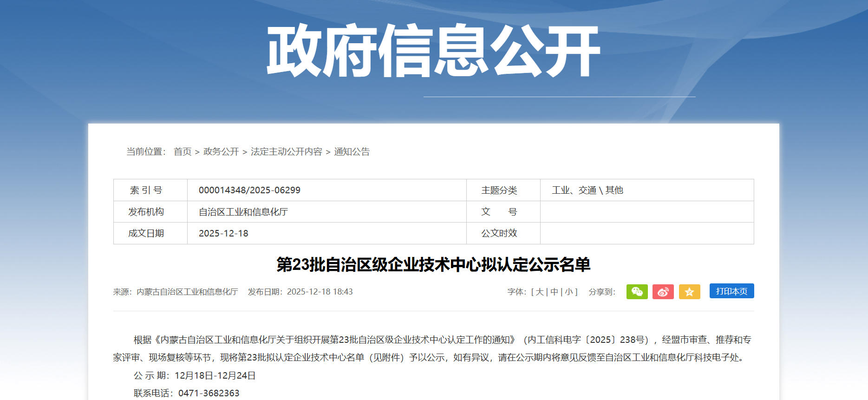Click the 政府信息公开 banner heading
The image size is (868, 400).
pyautogui.click(x=433, y=50)
